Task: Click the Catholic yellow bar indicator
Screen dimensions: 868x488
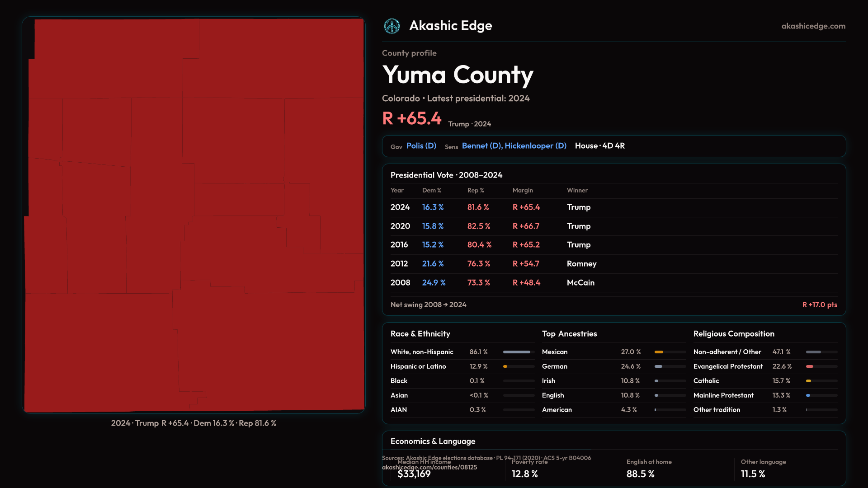Action: pos(808,381)
